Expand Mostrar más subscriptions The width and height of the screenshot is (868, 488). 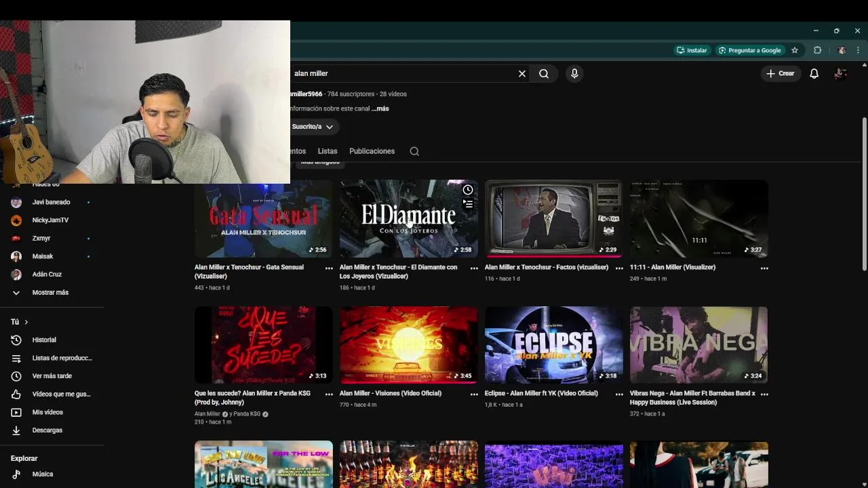pos(51,293)
